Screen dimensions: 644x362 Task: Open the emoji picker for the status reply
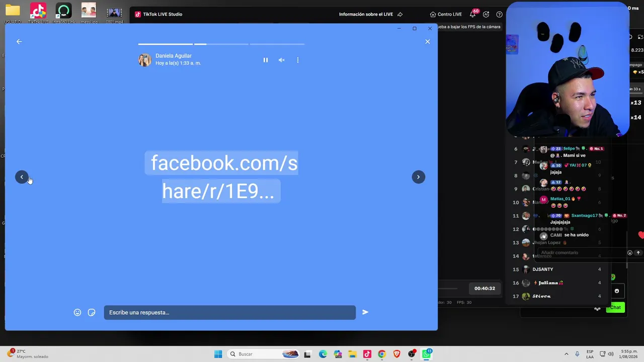click(77, 312)
